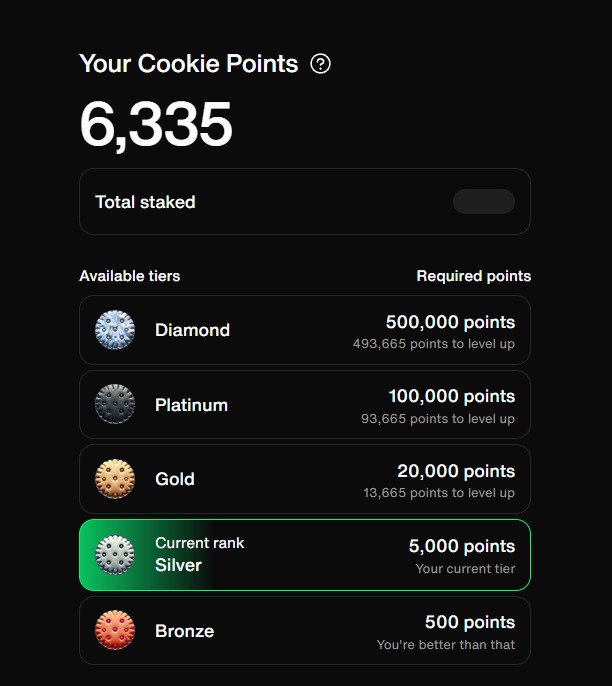
Task: Click the 500,000 points requirement
Action: [450, 322]
